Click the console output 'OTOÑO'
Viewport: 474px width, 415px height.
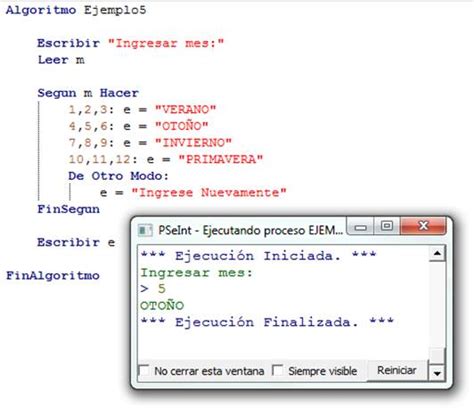[x=162, y=305]
